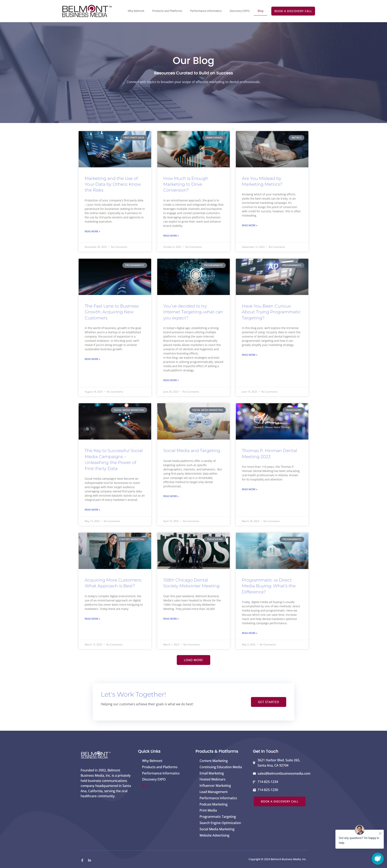Click the Get Started button
The height and width of the screenshot is (868, 387).
(268, 702)
